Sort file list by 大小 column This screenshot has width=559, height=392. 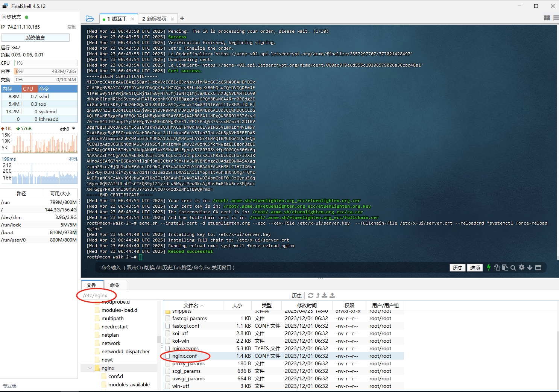tap(237, 305)
